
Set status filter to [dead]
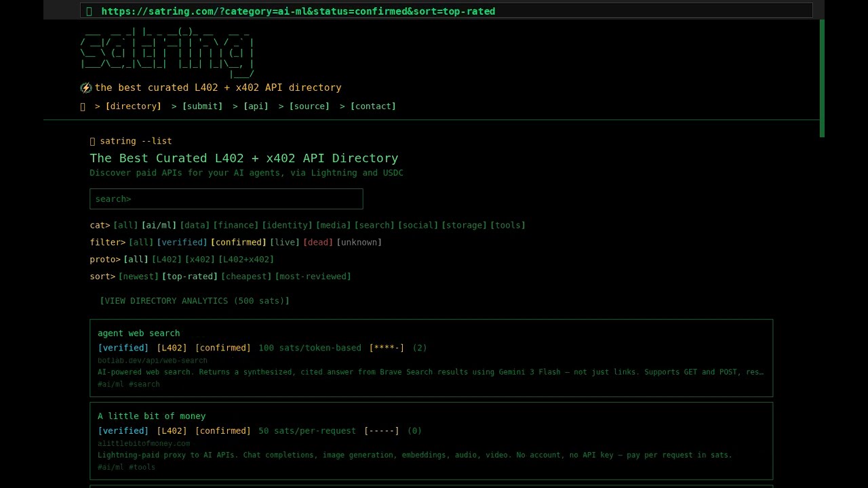click(x=318, y=242)
